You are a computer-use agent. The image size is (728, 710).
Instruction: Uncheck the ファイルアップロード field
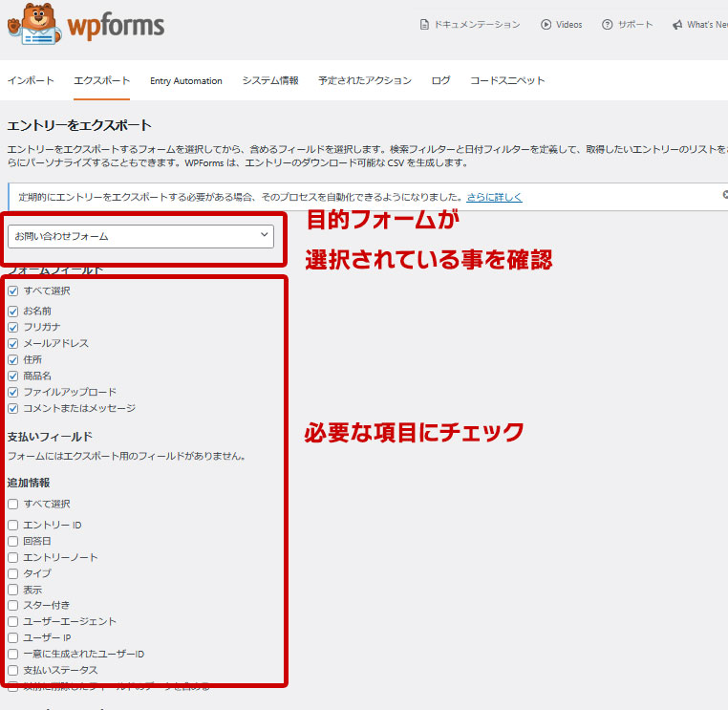pos(13,393)
